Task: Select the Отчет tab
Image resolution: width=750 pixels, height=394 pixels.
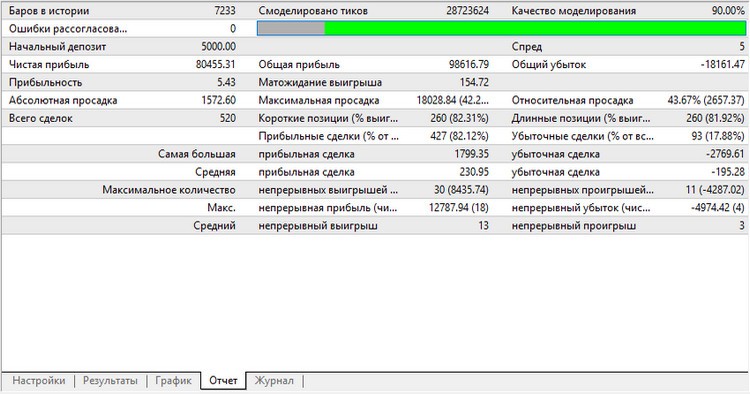Action: point(223,381)
